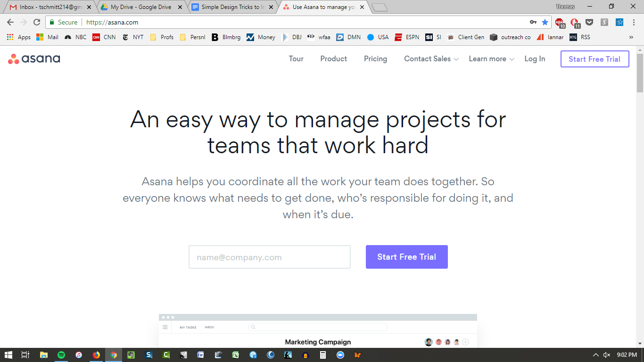Show hidden bookmarks with double chevron

click(x=631, y=37)
